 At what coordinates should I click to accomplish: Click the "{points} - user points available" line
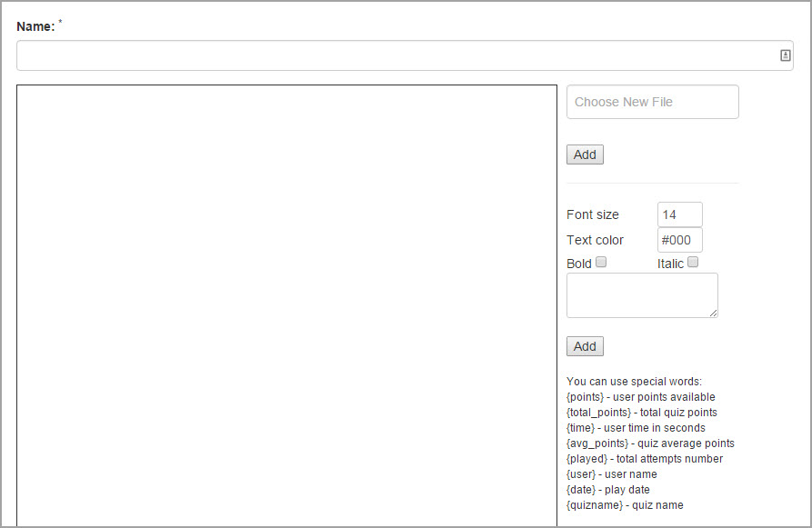[640, 397]
